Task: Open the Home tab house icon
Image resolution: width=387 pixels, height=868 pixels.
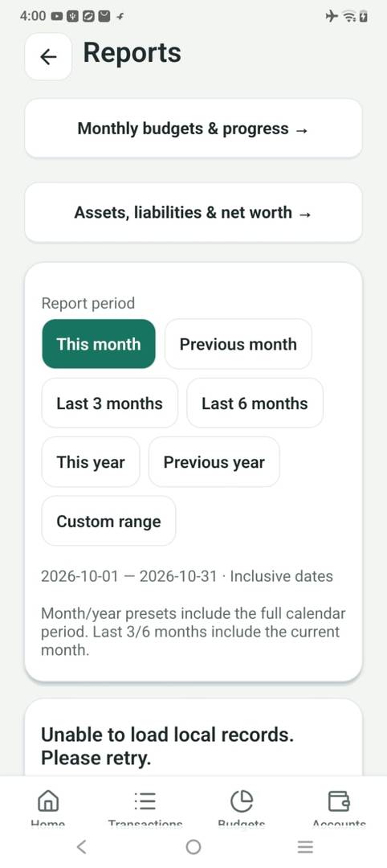Action: [48, 800]
